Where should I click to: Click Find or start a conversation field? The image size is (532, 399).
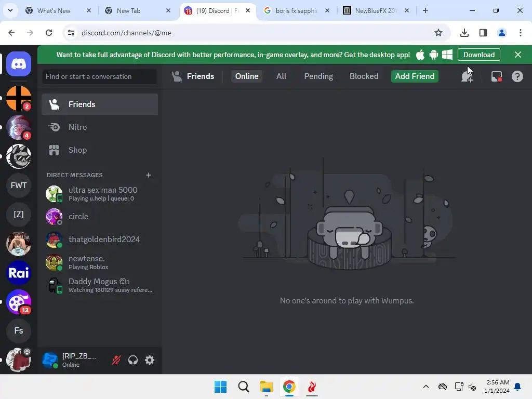tap(100, 77)
